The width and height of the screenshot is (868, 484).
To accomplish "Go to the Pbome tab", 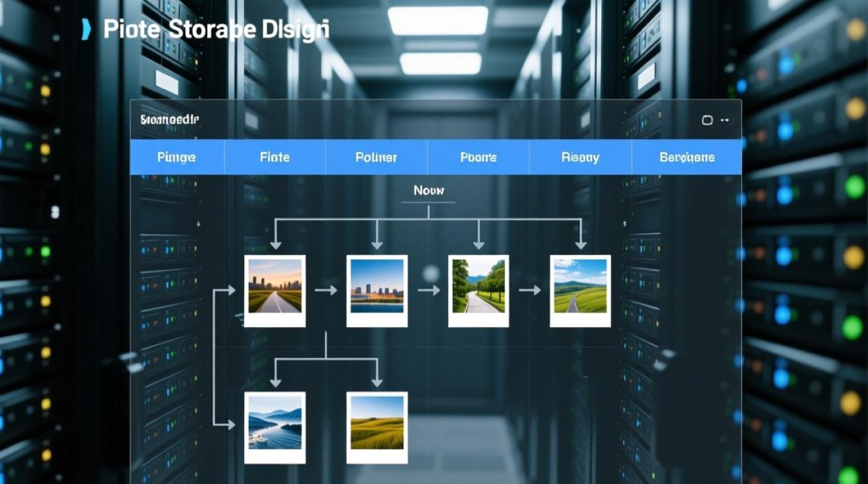I will pyautogui.click(x=478, y=157).
